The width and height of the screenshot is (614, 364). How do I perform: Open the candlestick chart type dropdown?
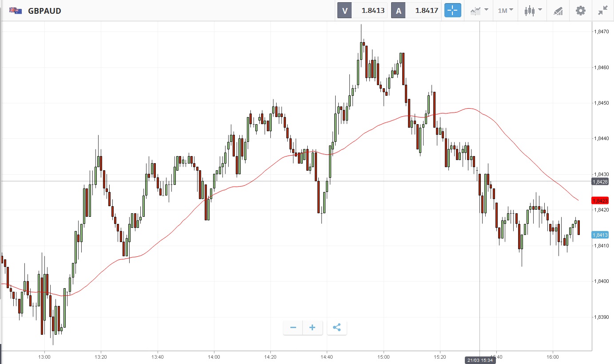(x=533, y=11)
